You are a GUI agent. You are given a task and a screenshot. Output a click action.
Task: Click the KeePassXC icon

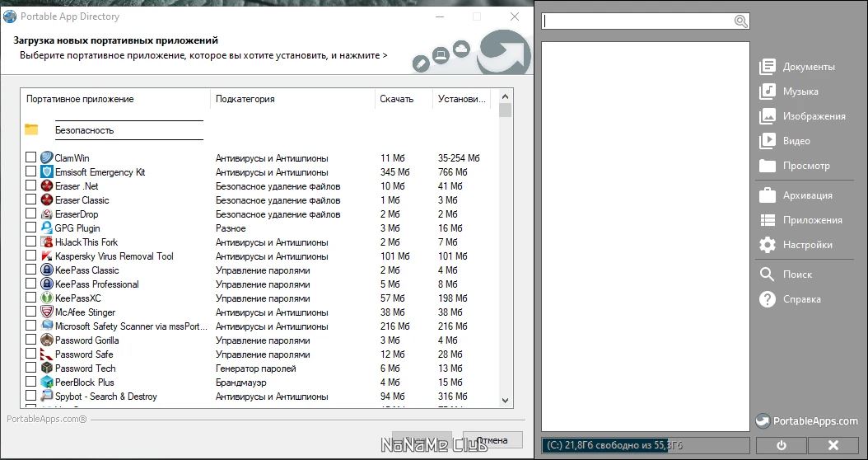point(46,298)
